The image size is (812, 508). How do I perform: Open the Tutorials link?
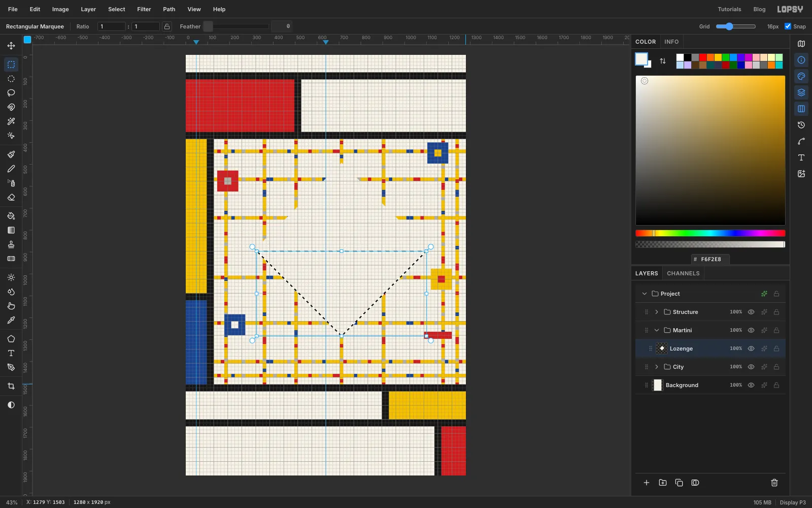pyautogui.click(x=729, y=9)
